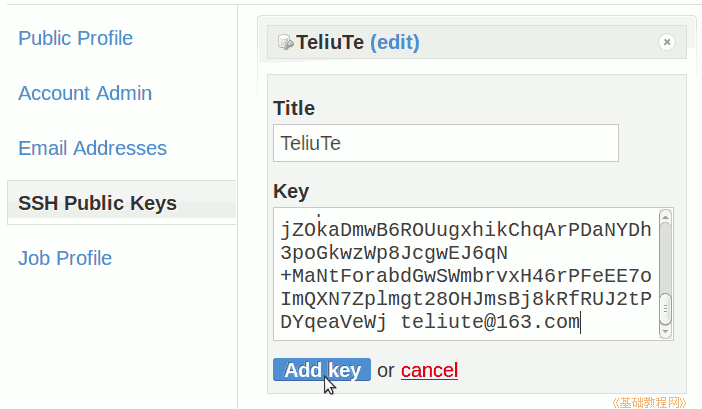The height and width of the screenshot is (409, 702).
Task: Click the key icon beside TeliuTe
Action: pos(285,42)
